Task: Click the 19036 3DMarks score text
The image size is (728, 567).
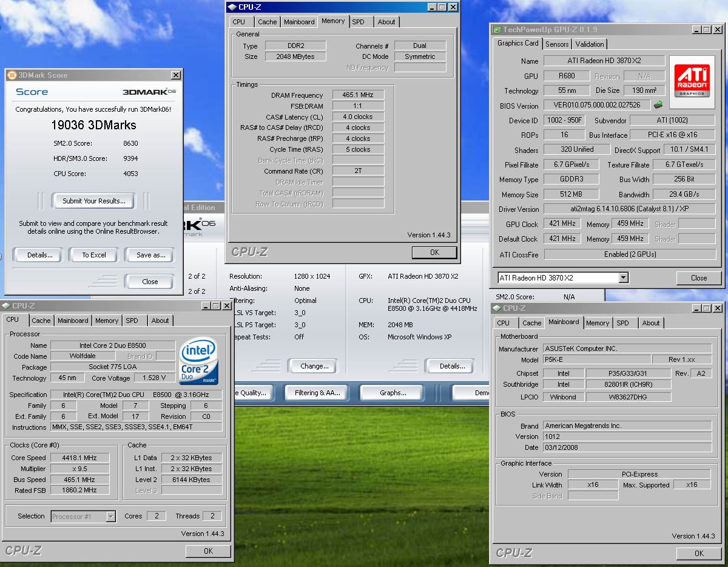Action: pos(93,126)
